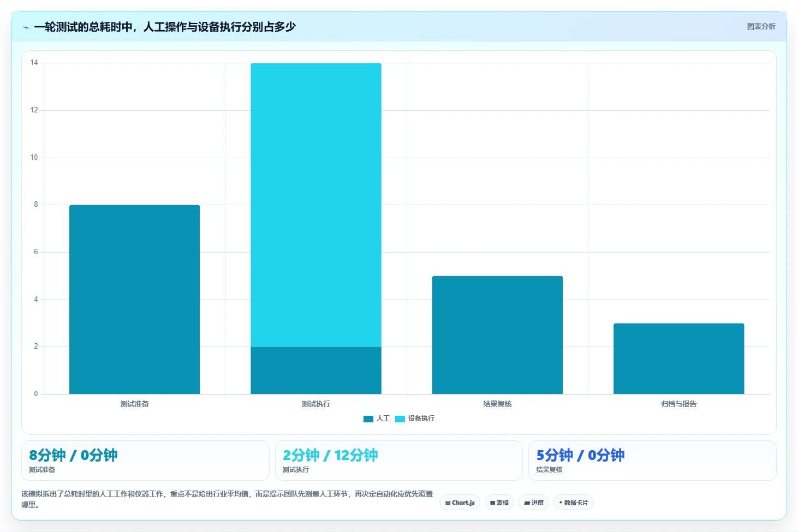Screen dimensions: 798x532
Task: Click the y-axis value 12
Action: point(34,110)
